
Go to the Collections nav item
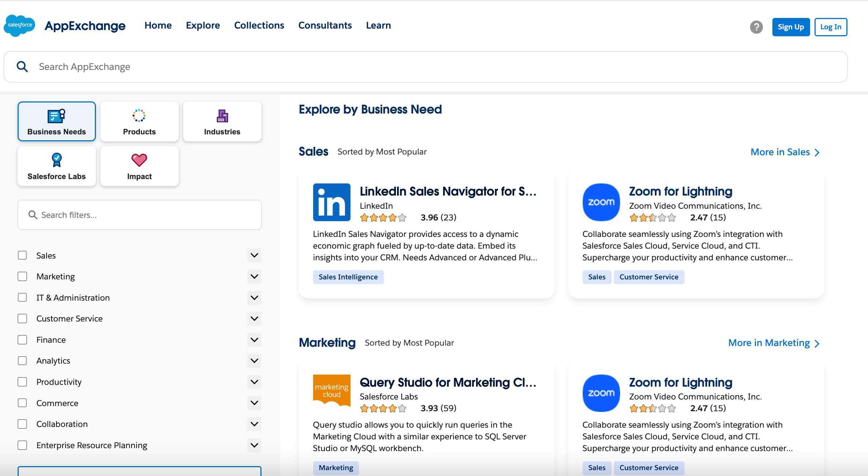pos(259,25)
